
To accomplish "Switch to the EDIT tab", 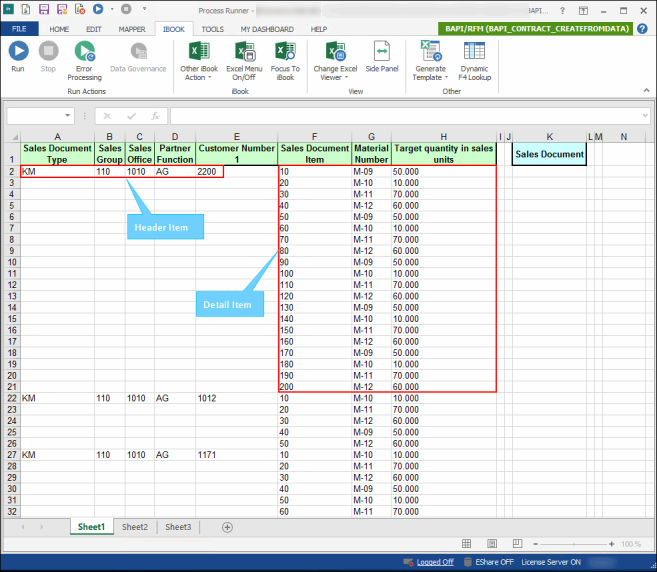I will [x=94, y=29].
